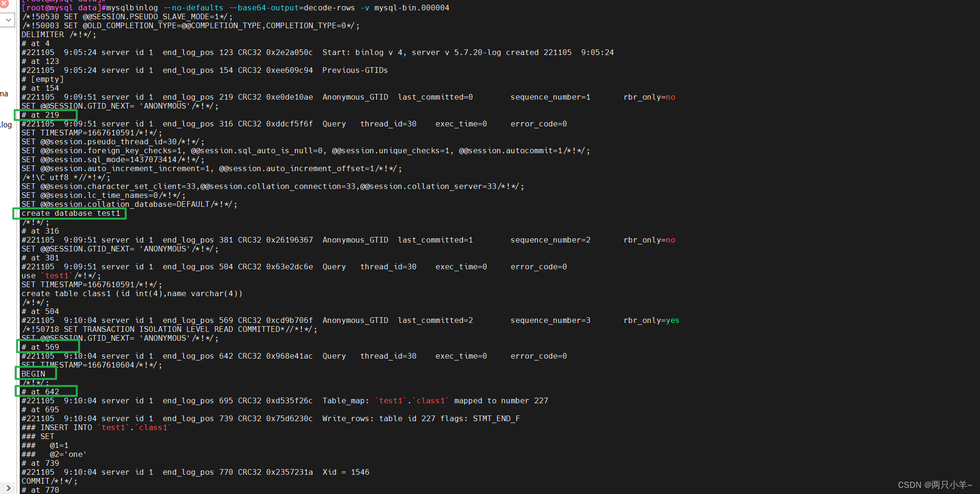Select '@@session.auto_increment_offset=1' text
This screenshot has height=494, width=980.
(297, 169)
